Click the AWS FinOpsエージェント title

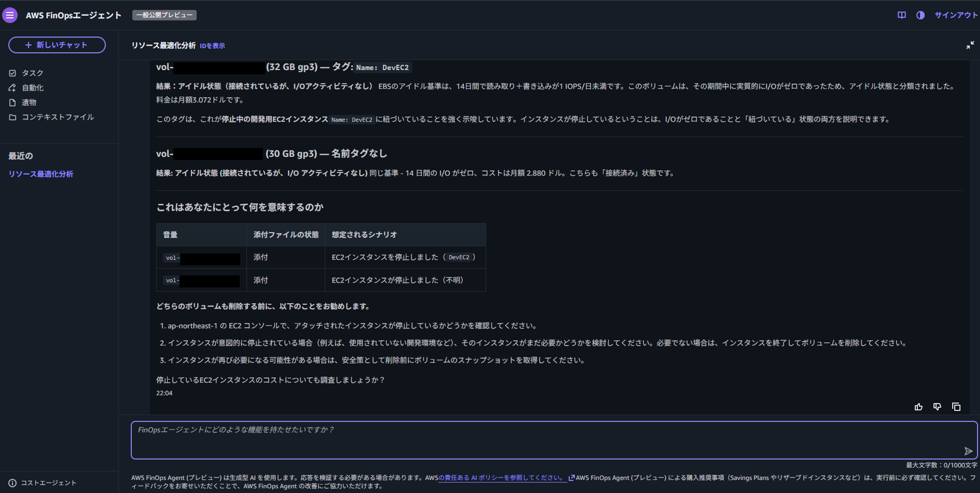(x=74, y=15)
